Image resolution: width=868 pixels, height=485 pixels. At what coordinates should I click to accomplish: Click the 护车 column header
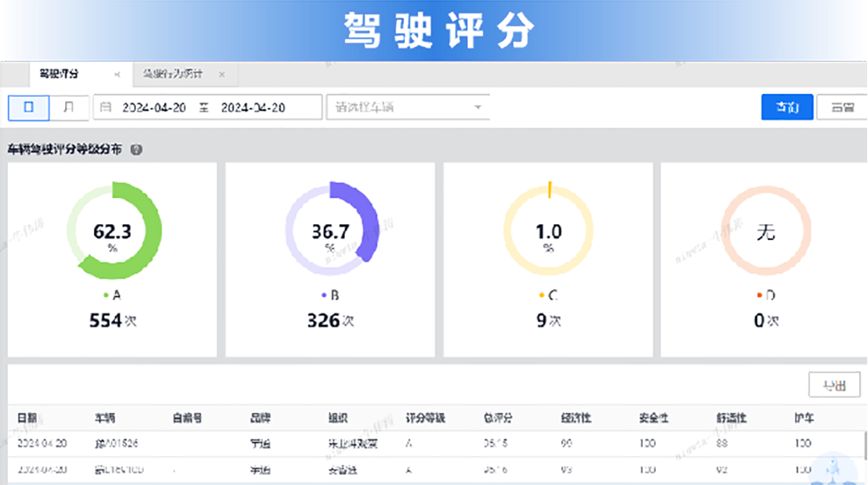pos(805,418)
